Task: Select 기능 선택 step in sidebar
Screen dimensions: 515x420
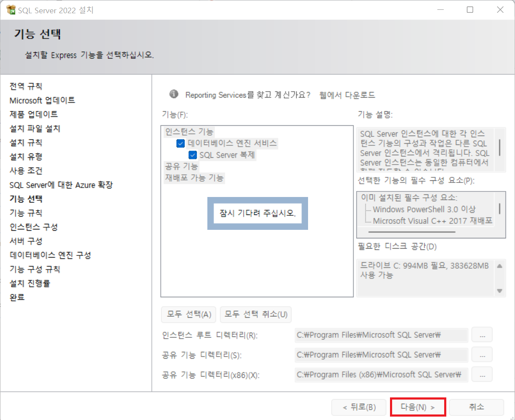Action: [26, 199]
